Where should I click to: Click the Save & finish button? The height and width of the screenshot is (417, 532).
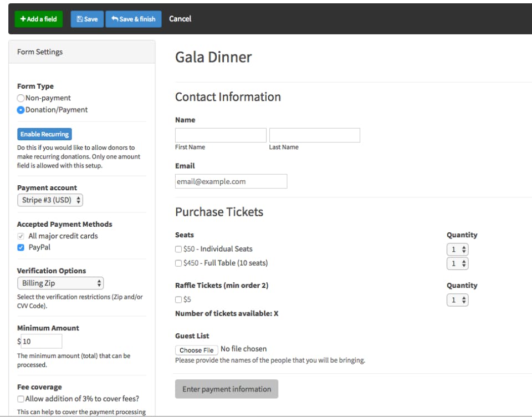[133, 19]
